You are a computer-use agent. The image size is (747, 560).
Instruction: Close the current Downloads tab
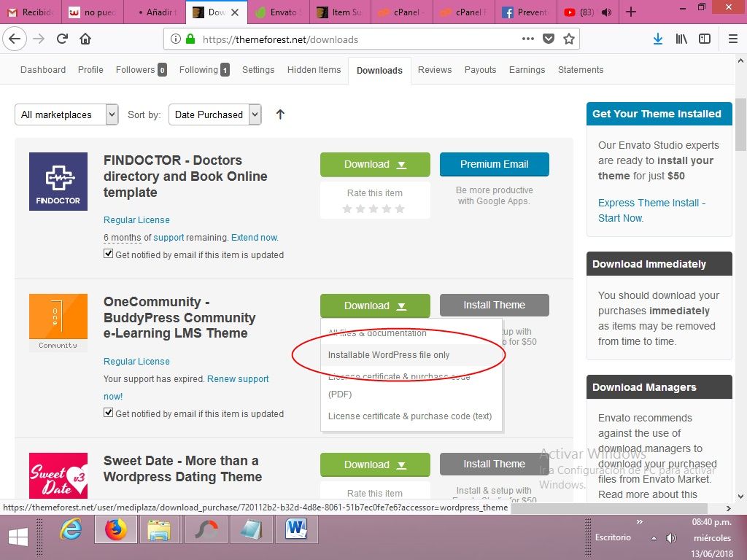235,12
